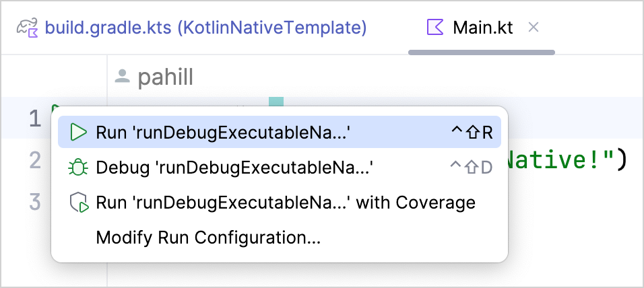
Task: Select Run with Coverage menu entry
Action: click(286, 203)
